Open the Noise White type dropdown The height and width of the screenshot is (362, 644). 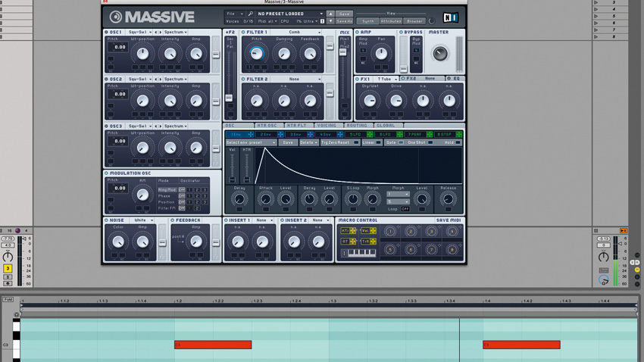pyautogui.click(x=143, y=220)
